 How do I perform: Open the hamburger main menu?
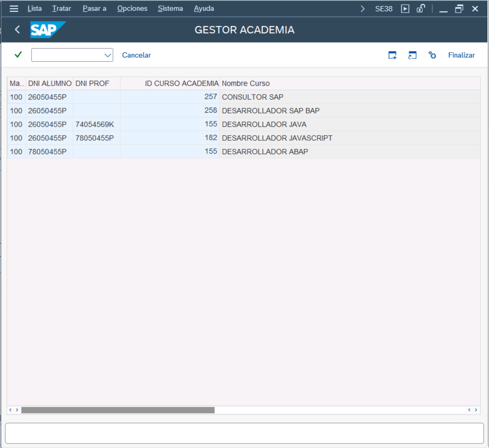pos(14,9)
